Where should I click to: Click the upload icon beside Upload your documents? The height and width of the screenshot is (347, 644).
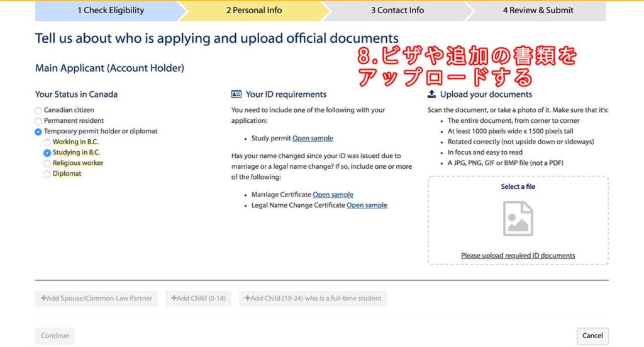431,94
